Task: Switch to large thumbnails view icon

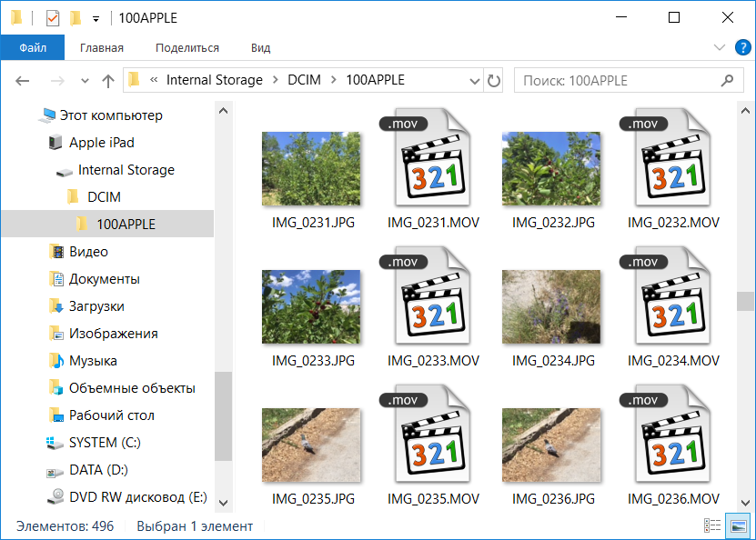Action: click(x=736, y=525)
